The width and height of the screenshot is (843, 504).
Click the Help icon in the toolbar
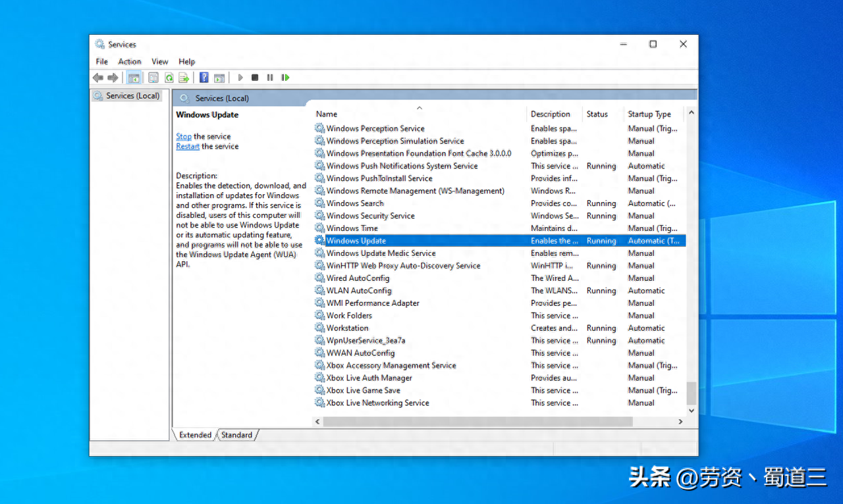click(x=204, y=77)
